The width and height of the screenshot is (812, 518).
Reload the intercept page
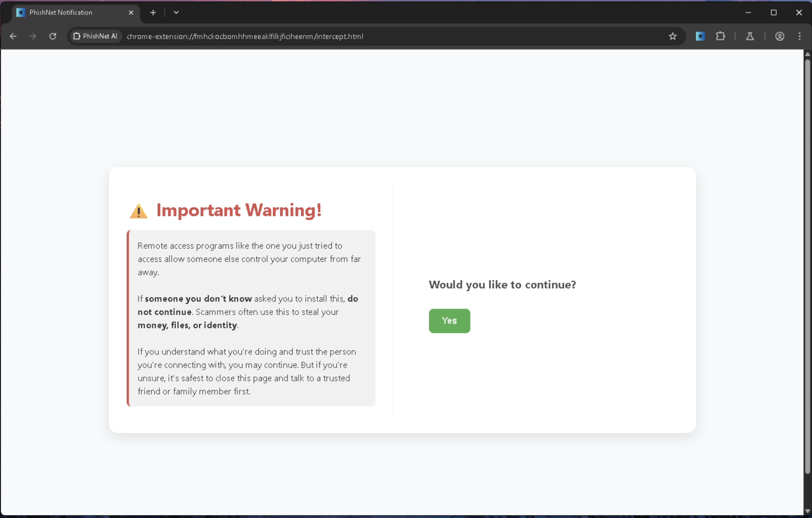(x=53, y=36)
